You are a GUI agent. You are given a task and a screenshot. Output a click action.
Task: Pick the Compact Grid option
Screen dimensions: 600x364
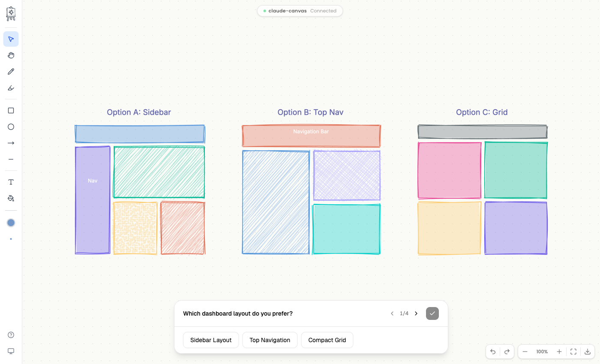327,340
